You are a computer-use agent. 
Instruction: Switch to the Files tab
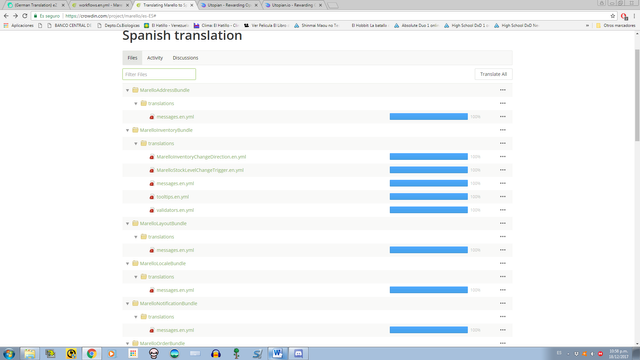(132, 58)
